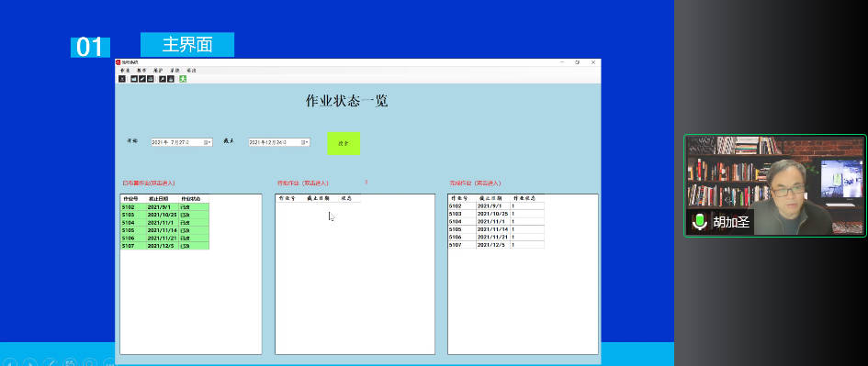The height and width of the screenshot is (366, 868).
Task: Select row S107 with date 2021/12/5 in right table
Action: (x=496, y=245)
